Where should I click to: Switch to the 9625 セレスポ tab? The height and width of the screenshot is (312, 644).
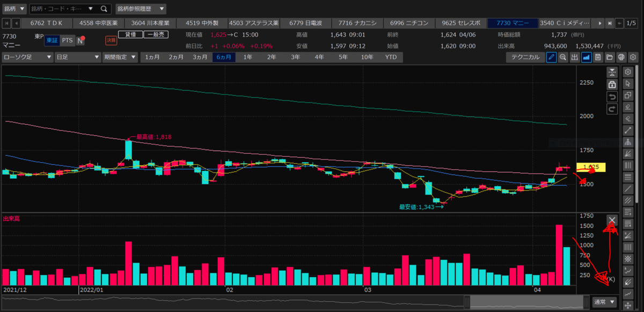[461, 23]
